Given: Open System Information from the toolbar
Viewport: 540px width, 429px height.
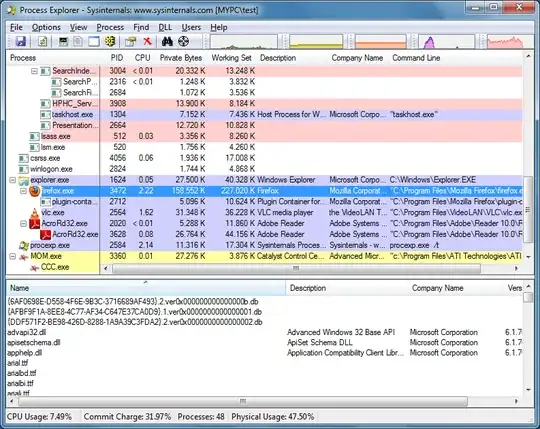Looking at the screenshot, I should (63, 41).
